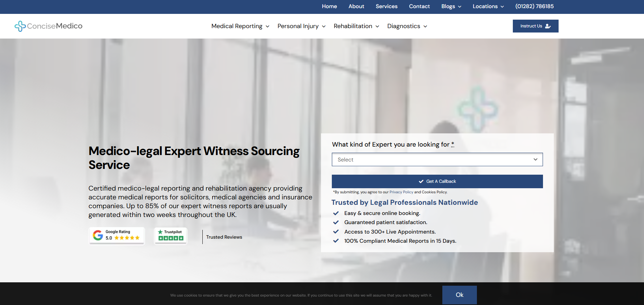The height and width of the screenshot is (305, 644).
Task: Click the checkmark icon on Get A Callback
Action: point(421,181)
